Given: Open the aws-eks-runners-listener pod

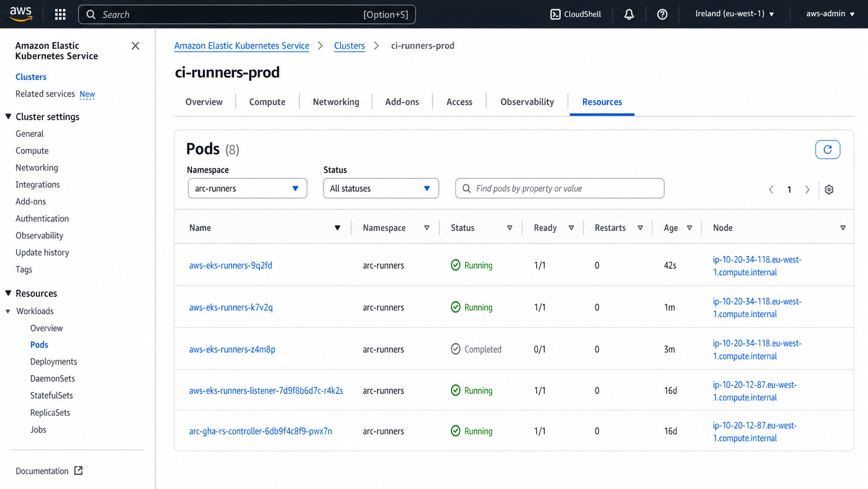Looking at the screenshot, I should [266, 391].
